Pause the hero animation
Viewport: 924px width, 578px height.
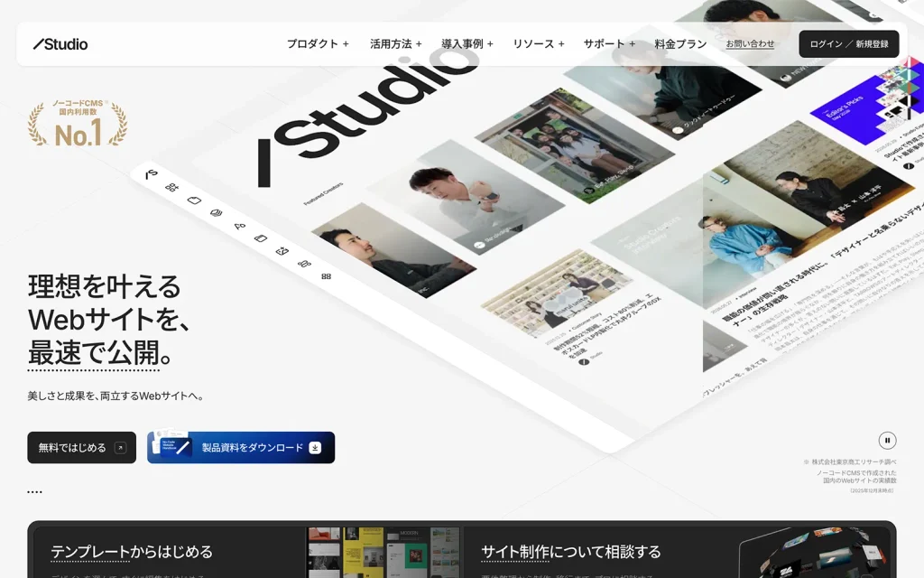887,441
